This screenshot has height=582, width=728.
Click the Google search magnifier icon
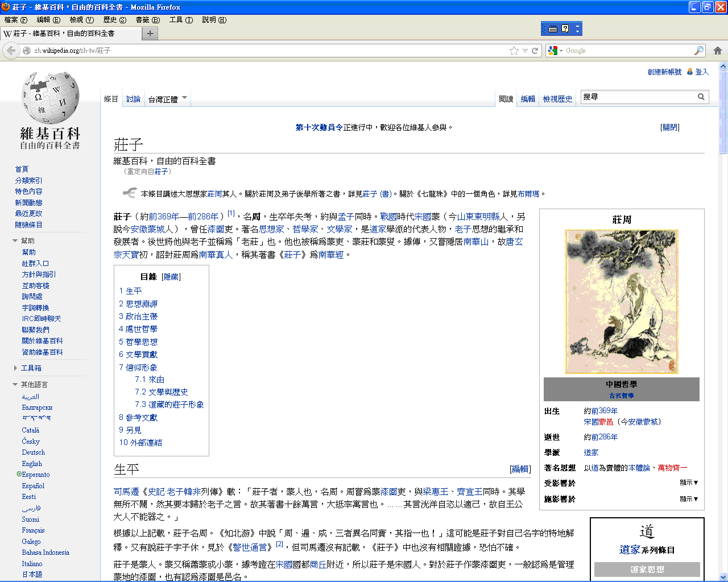699,51
